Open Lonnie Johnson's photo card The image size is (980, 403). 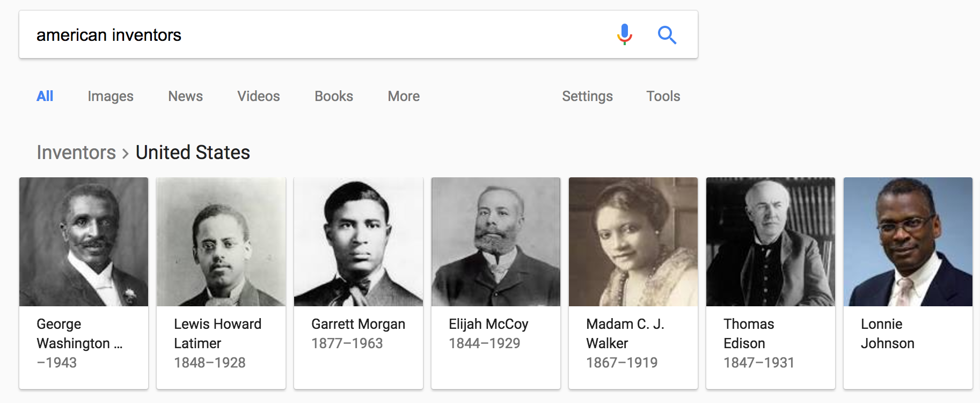[x=908, y=242]
